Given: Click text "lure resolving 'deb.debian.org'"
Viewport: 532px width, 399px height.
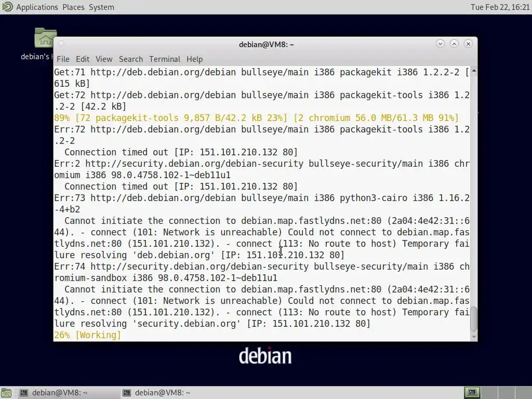Looking at the screenshot, I should pyautogui.click(x=135, y=255).
